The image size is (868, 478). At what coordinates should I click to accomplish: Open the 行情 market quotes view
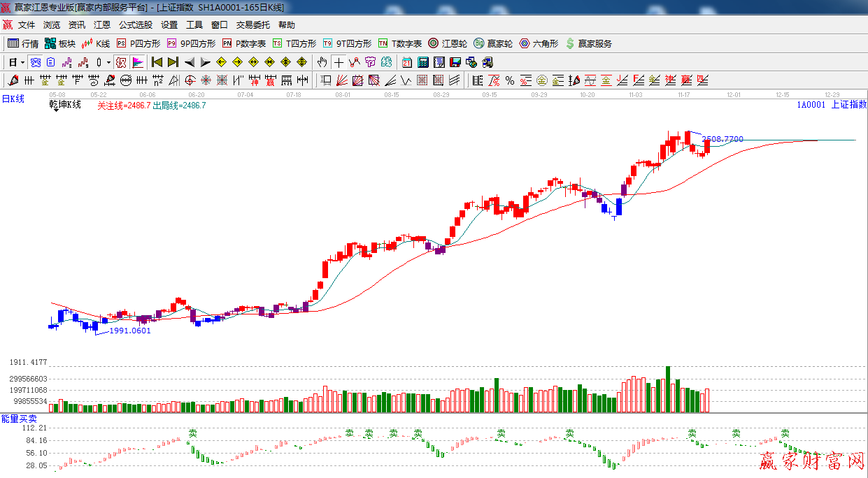(23, 43)
